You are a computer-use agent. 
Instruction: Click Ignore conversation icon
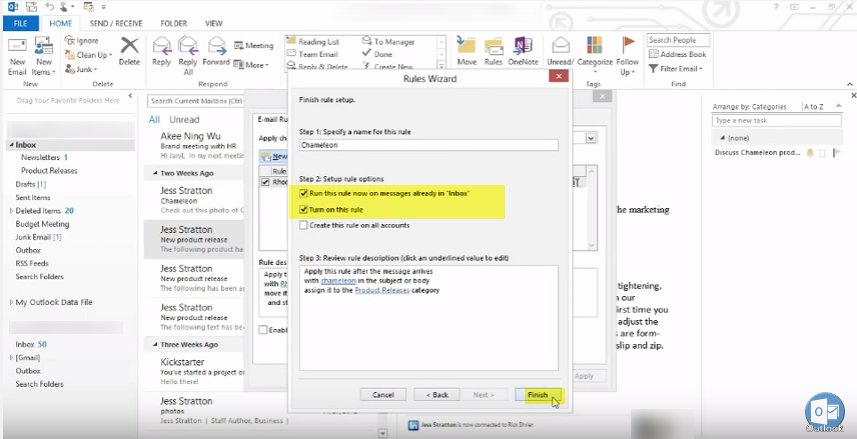click(69, 40)
